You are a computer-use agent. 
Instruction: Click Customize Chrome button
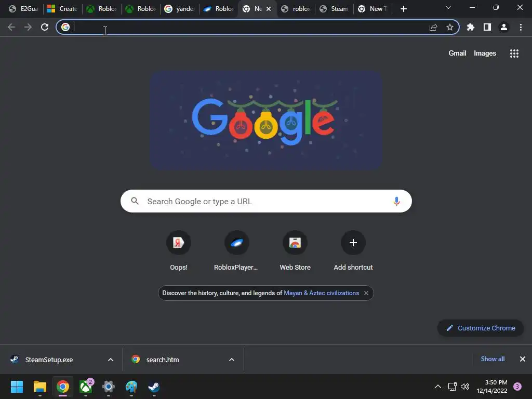(481, 328)
